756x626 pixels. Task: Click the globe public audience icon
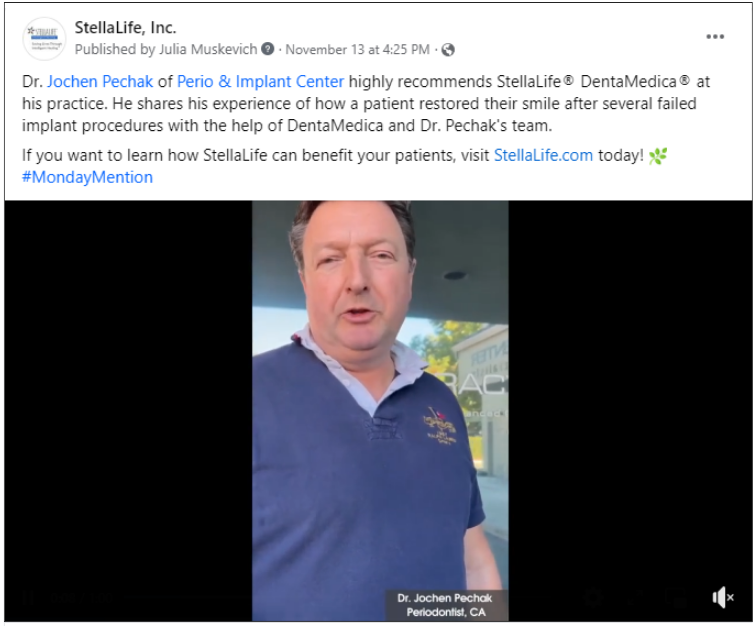(448, 50)
